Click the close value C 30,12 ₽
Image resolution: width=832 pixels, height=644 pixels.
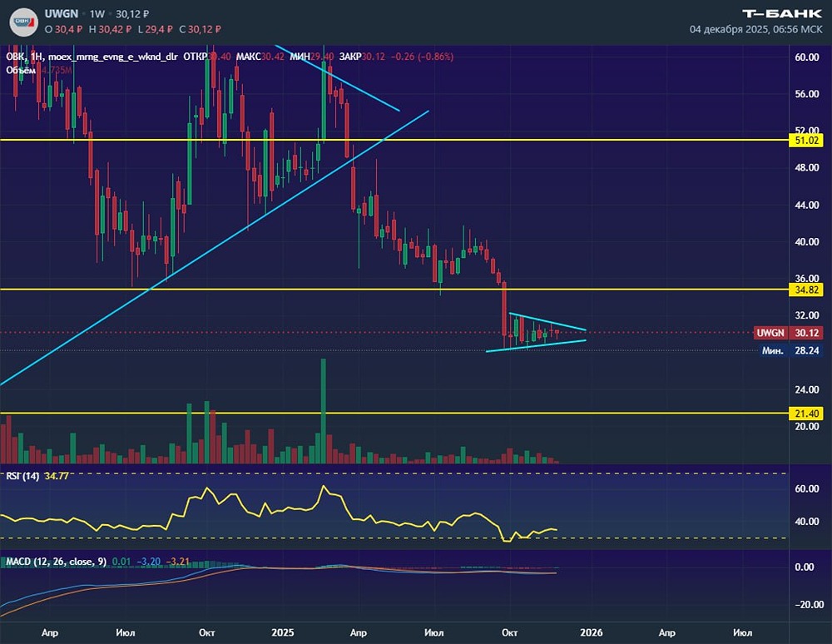tap(200, 30)
